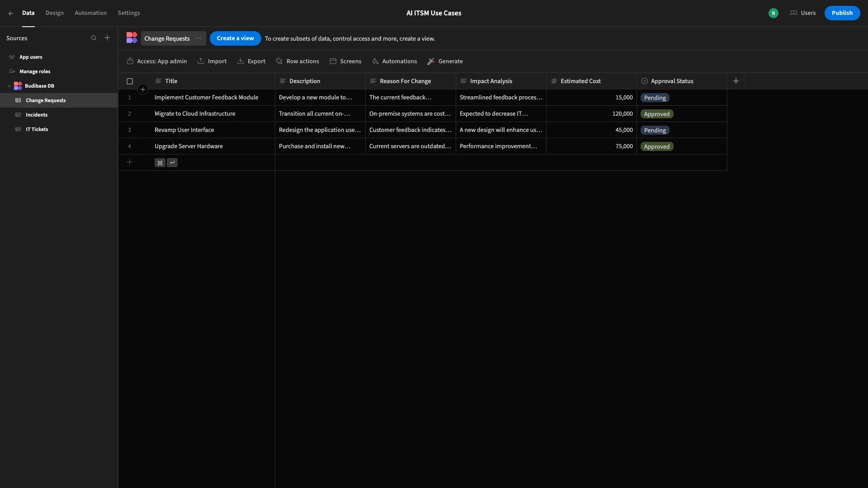The height and width of the screenshot is (488, 868).
Task: Switch to the Design tab
Action: 55,13
